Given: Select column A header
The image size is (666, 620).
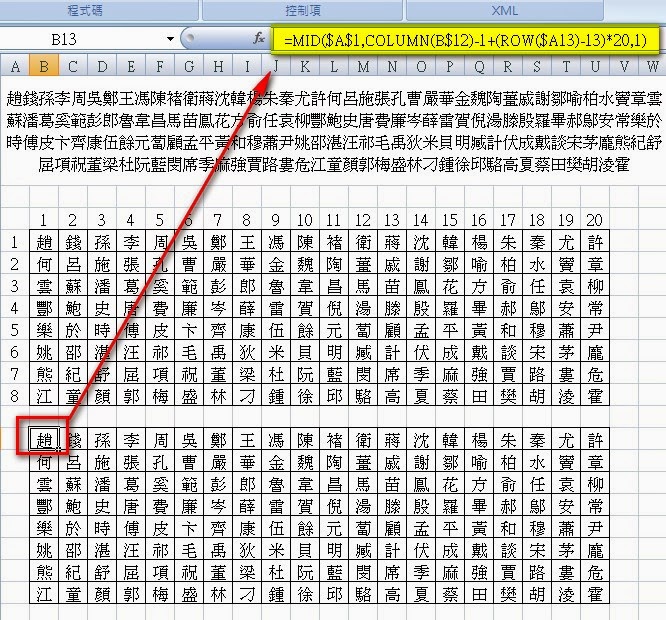Looking at the screenshot, I should click(15, 66).
